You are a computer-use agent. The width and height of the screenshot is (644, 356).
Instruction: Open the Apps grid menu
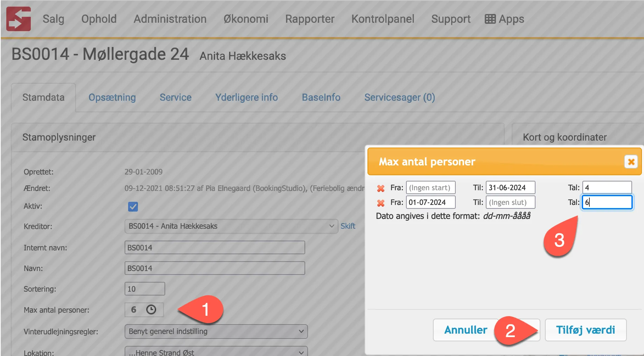[x=504, y=19]
